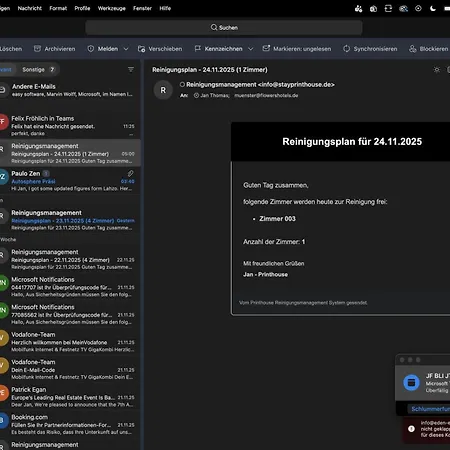Click the attachment paperclip on Paulo Zen email
Viewport: 450px width, 450px height.
coord(130,173)
